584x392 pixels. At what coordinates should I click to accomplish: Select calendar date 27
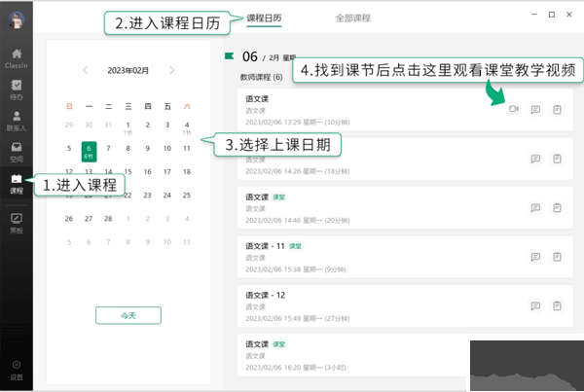[89, 219]
